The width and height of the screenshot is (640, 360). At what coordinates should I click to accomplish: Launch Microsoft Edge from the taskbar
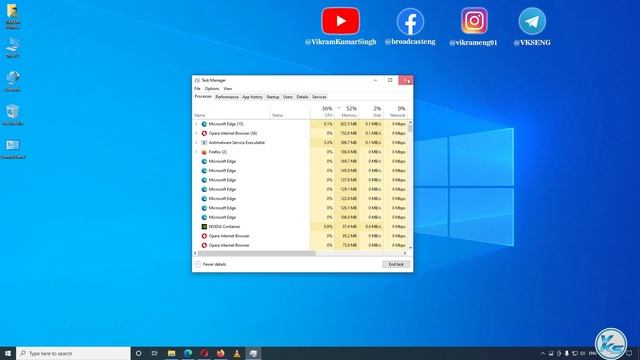[x=188, y=353]
